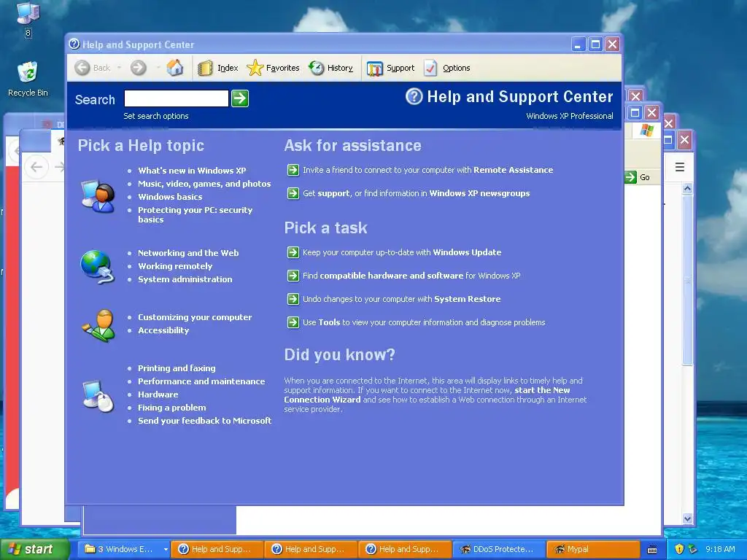Click the Back arrow in Help toolbar

82,68
